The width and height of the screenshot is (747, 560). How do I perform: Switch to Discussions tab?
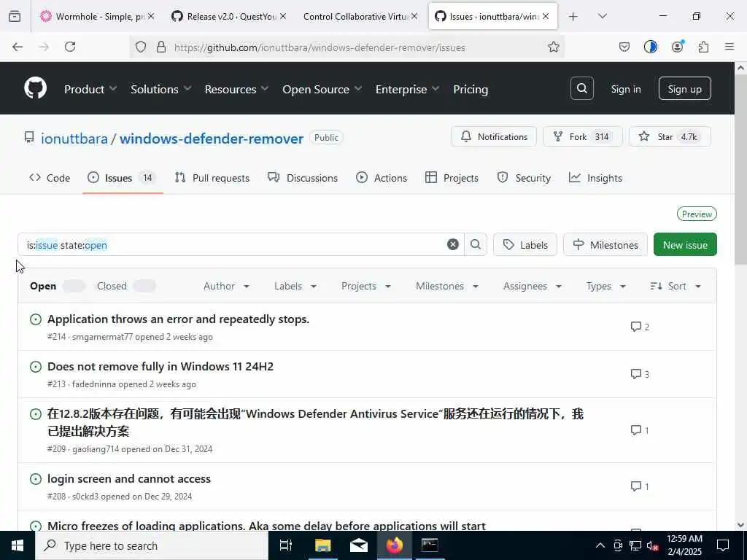coord(303,178)
